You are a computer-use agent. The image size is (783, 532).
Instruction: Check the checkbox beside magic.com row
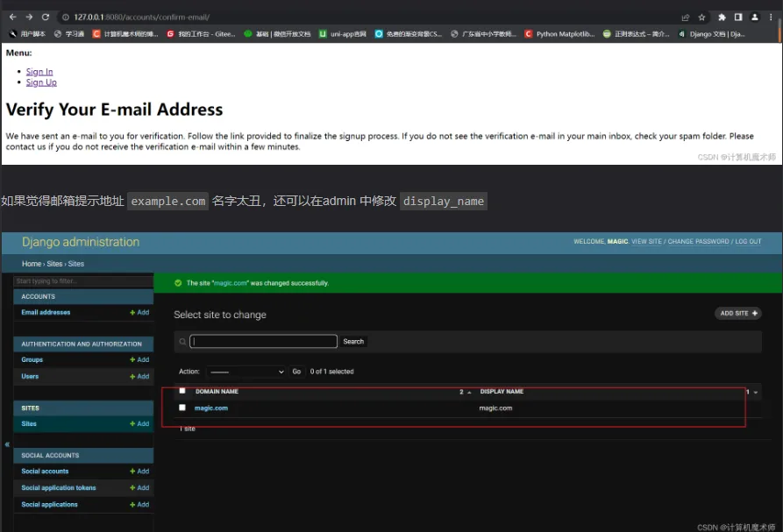(182, 408)
